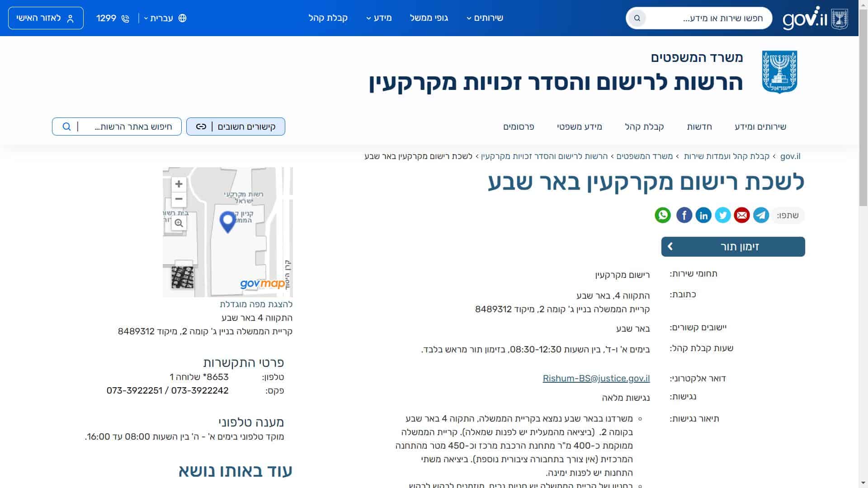Share page via WhatsApp icon
The width and height of the screenshot is (868, 488).
[x=663, y=215]
